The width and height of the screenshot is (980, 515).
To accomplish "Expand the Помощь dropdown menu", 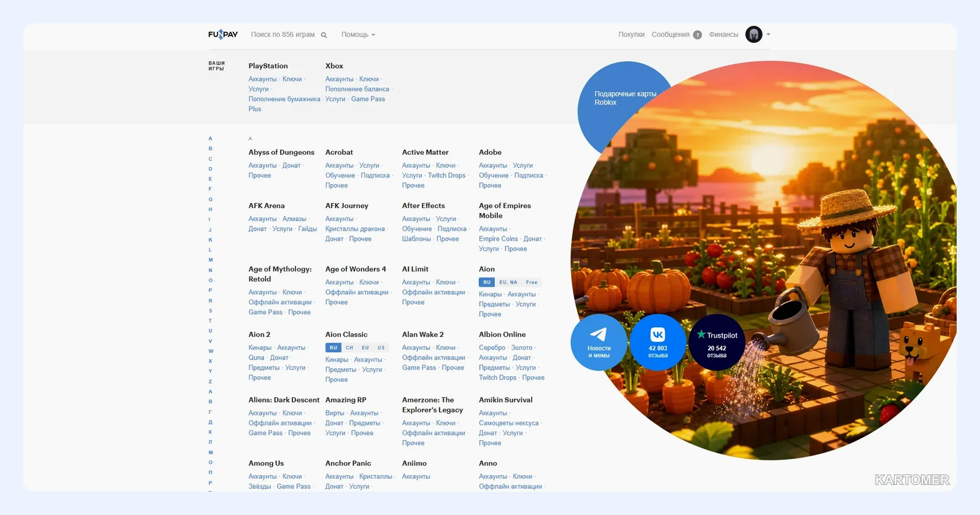I will click(358, 35).
